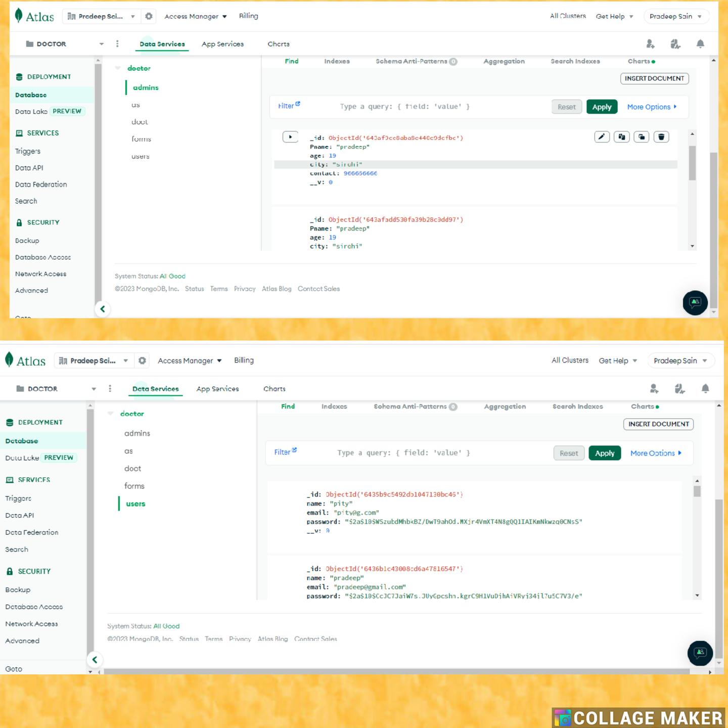The image size is (728, 728).
Task: Click INSERT DOCUMENT button in top screenshot
Action: click(x=654, y=78)
